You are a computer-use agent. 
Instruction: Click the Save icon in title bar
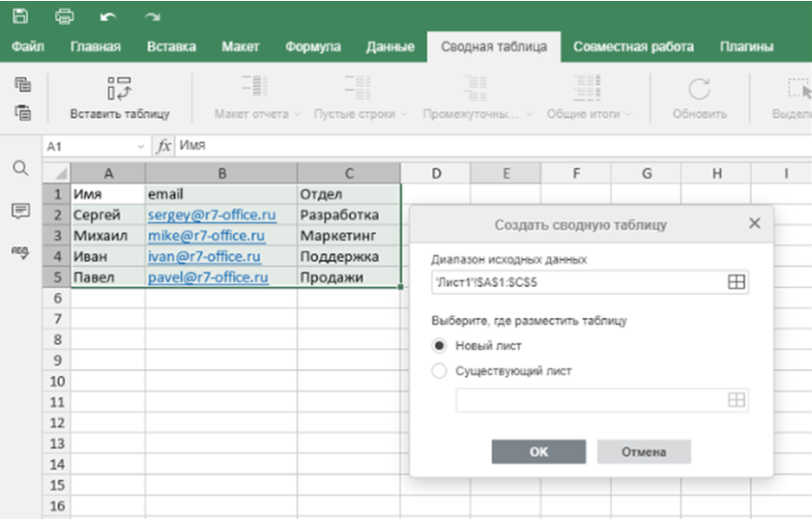click(21, 16)
